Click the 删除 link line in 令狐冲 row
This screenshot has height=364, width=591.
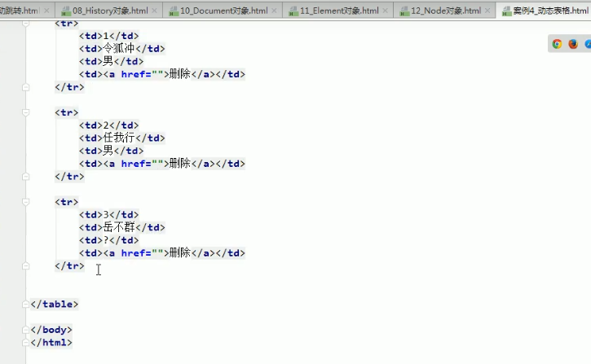(x=162, y=74)
